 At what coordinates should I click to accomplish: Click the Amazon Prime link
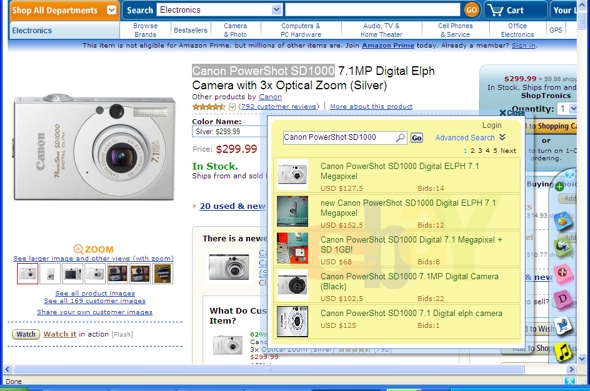tap(388, 46)
